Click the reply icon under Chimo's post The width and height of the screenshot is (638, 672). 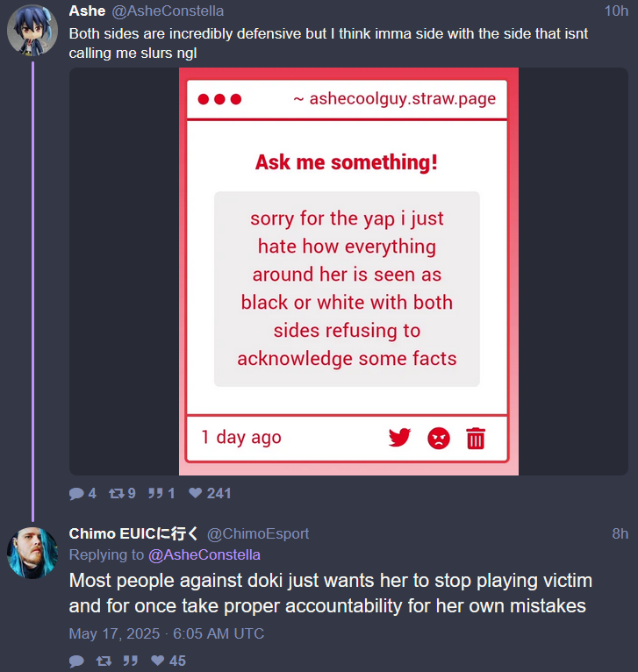click(x=76, y=661)
